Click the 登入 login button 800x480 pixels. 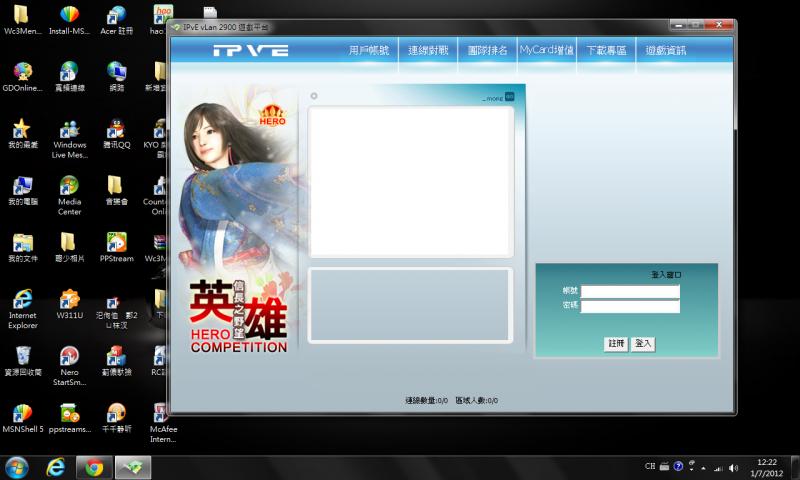[643, 344]
